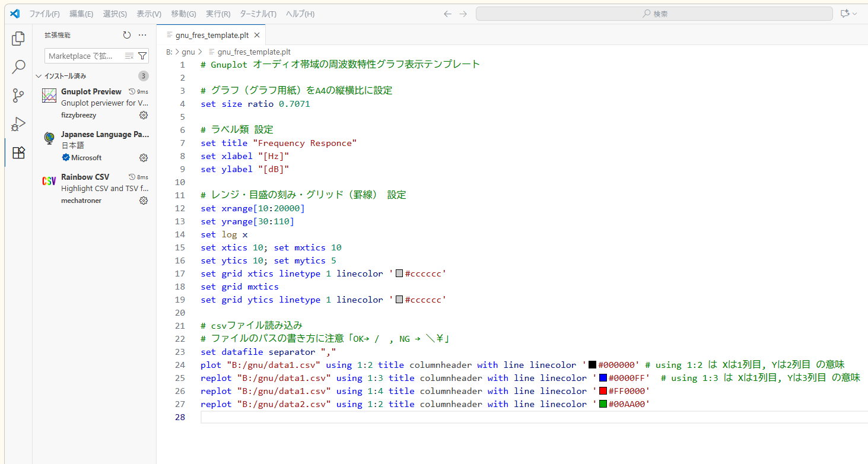Open the manage gear for Rainbow CSV
This screenshot has height=464, width=868.
click(143, 201)
